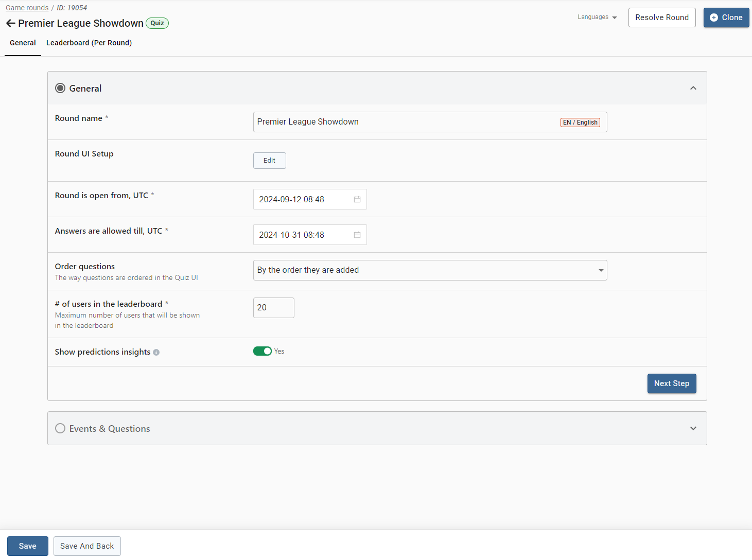The image size is (752, 560).
Task: Click the plus icon in Clone button
Action: pyautogui.click(x=714, y=17)
